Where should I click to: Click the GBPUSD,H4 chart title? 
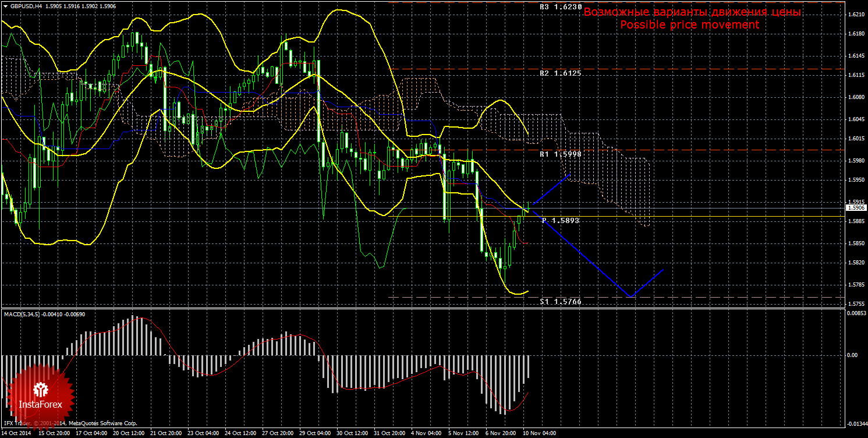[26, 6]
